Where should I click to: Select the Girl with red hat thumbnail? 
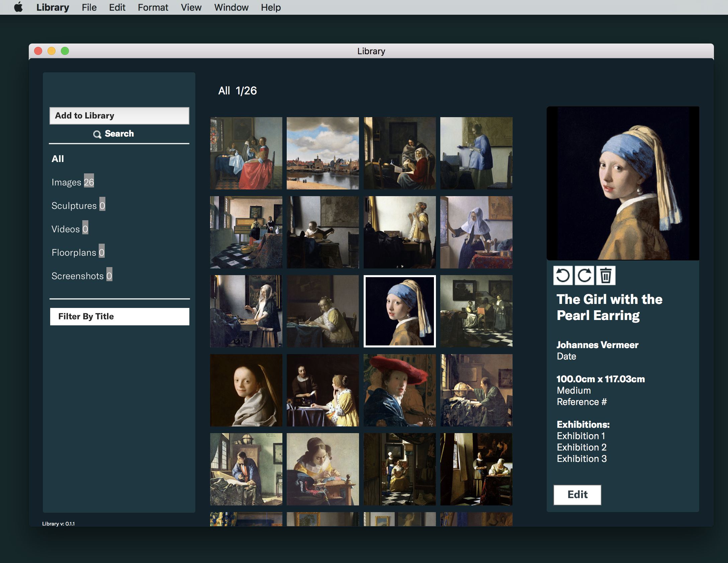(399, 390)
